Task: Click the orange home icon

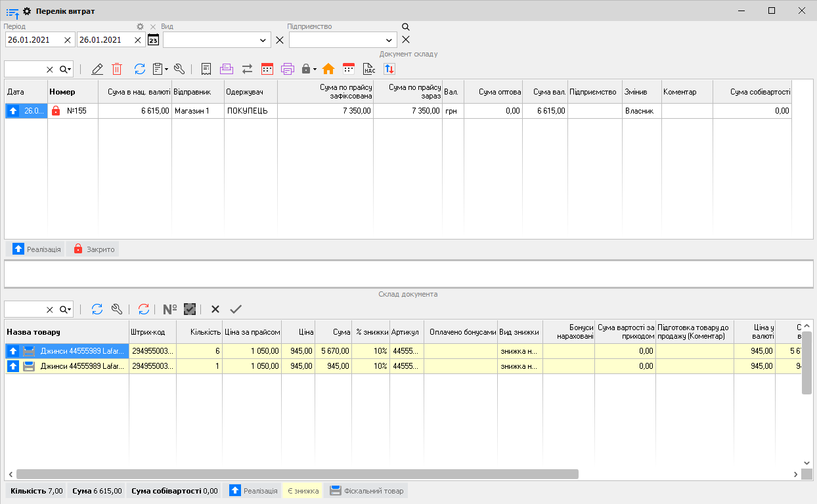Action: (328, 69)
